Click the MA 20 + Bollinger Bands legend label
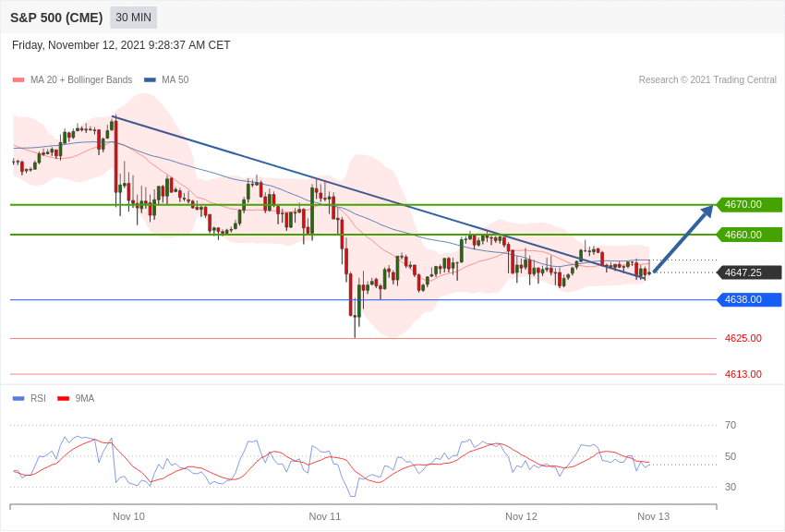The image size is (785, 532). point(81,79)
